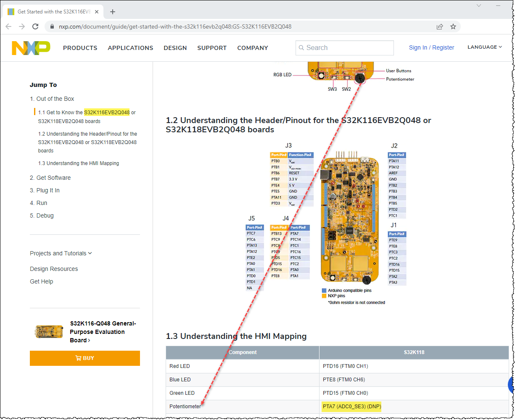The height and width of the screenshot is (420, 515).
Task: Go back using the browser back arrow
Action: coord(8,26)
